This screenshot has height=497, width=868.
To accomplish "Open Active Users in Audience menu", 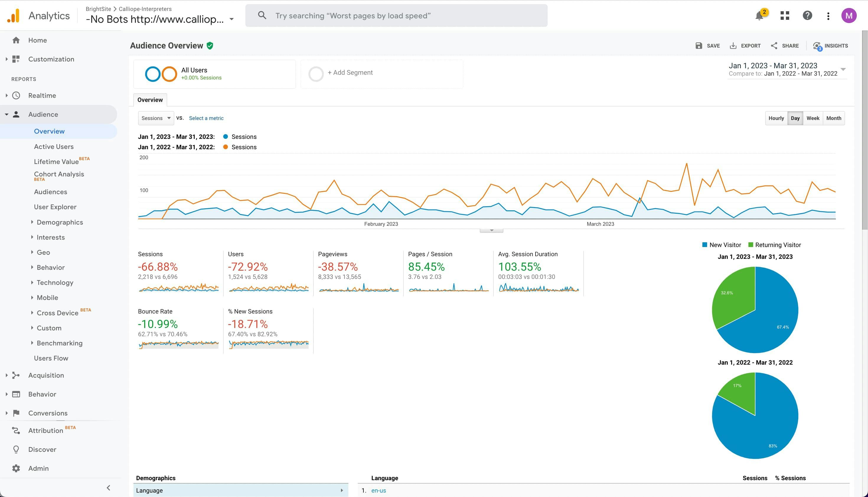I will [x=54, y=147].
